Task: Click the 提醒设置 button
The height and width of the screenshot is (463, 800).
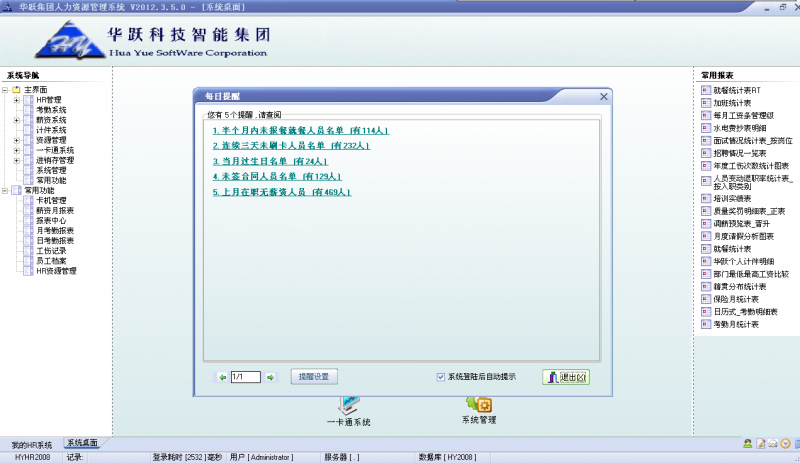Action: 315,377
